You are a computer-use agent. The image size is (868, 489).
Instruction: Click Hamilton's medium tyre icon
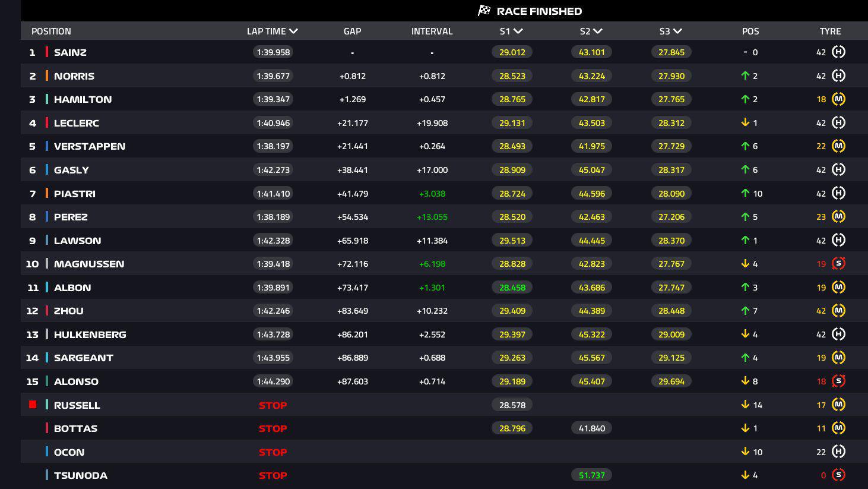point(838,99)
